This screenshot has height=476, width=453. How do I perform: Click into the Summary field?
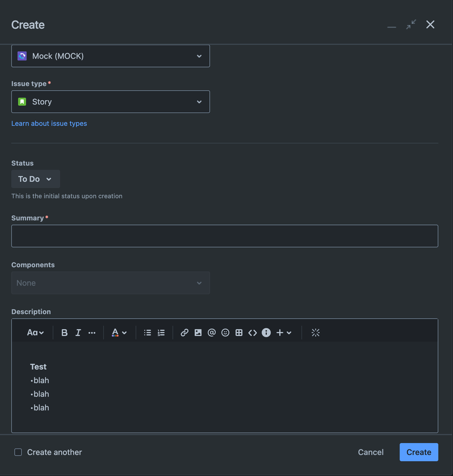coord(224,236)
